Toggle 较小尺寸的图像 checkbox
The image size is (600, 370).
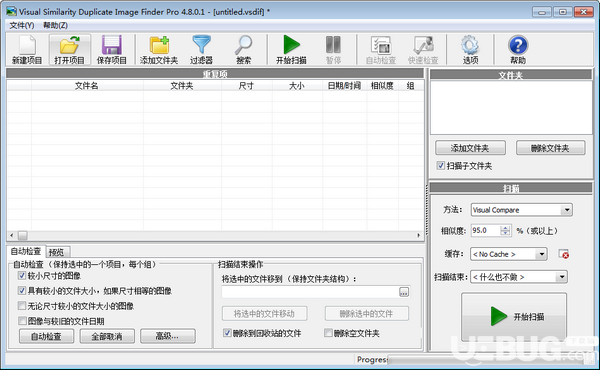click(22, 275)
